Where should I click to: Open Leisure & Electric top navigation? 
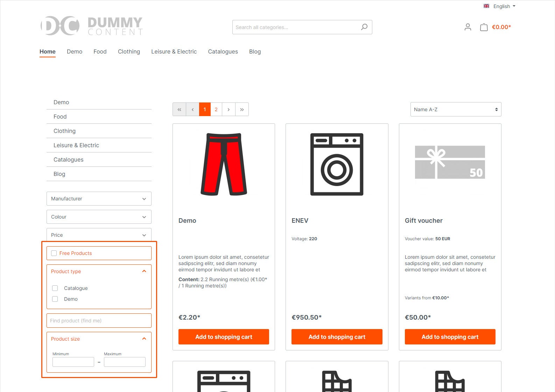coord(174,51)
